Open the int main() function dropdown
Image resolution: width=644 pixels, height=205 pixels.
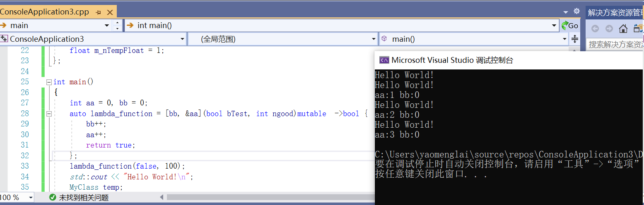[x=555, y=26]
